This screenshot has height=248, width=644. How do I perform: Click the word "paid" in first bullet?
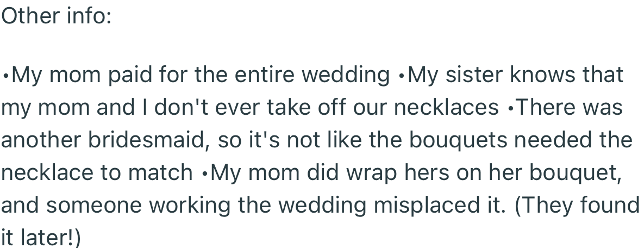click(133, 75)
